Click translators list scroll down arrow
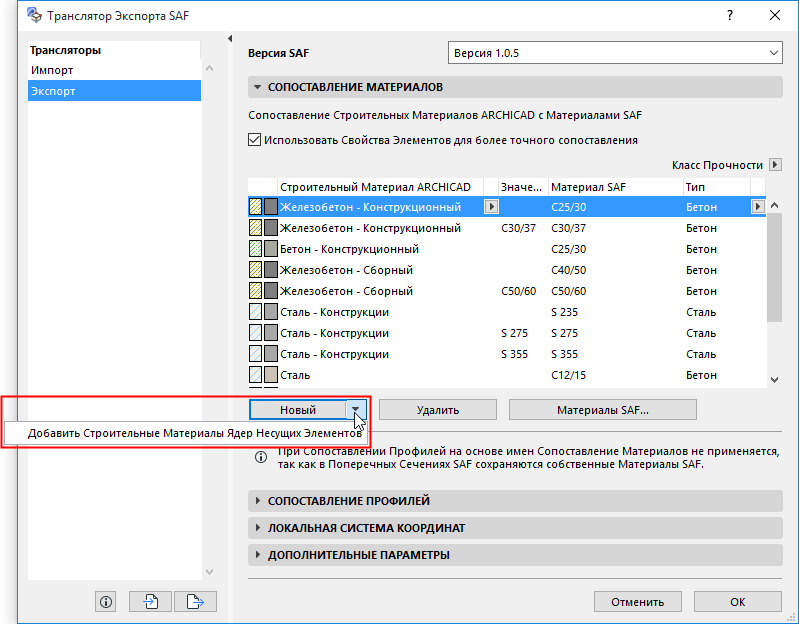799x624 pixels. pyautogui.click(x=209, y=572)
